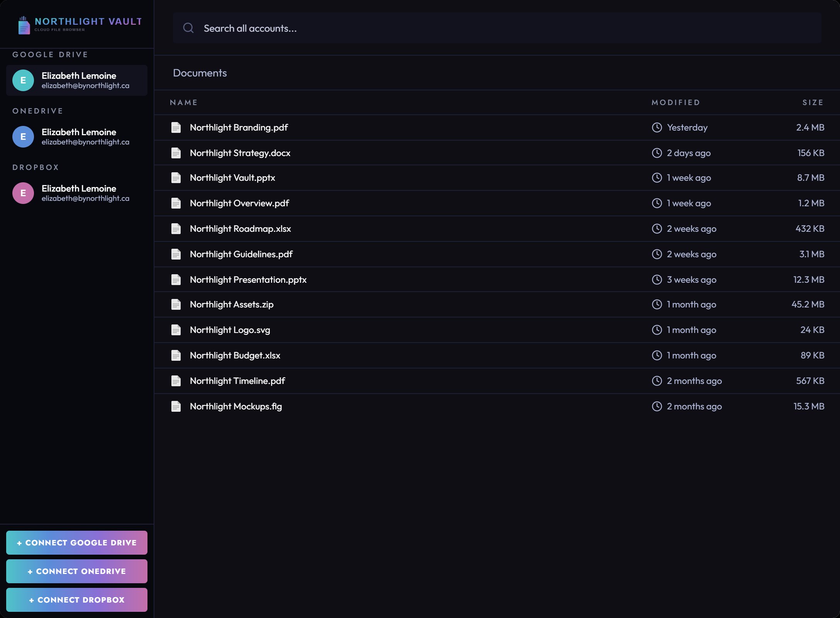Click the file icon beside Northlight Vault.pptx
This screenshot has width=840, height=618.
[x=176, y=178]
